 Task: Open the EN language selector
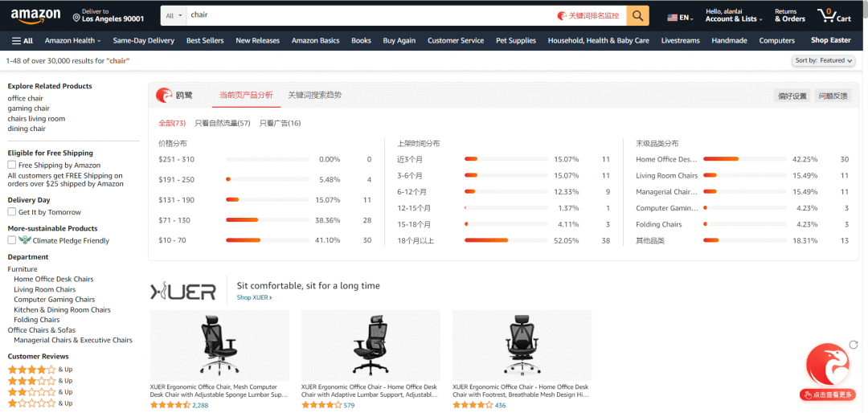[x=679, y=17]
